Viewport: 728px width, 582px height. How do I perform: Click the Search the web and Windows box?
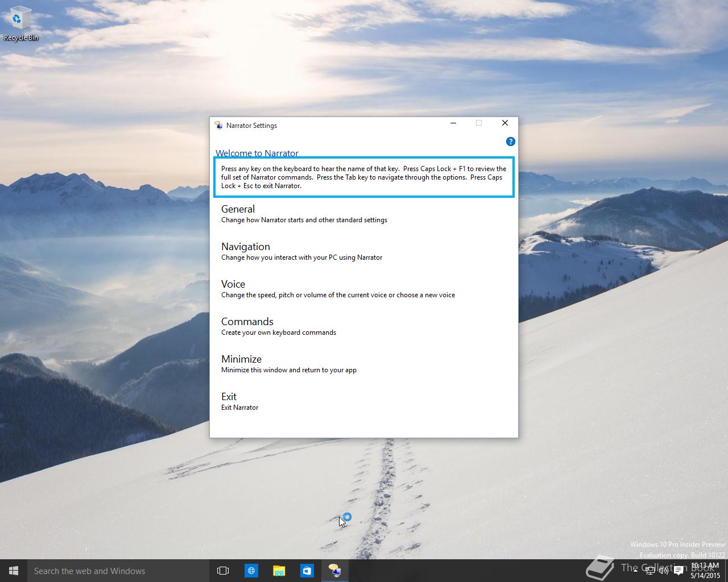(x=118, y=571)
